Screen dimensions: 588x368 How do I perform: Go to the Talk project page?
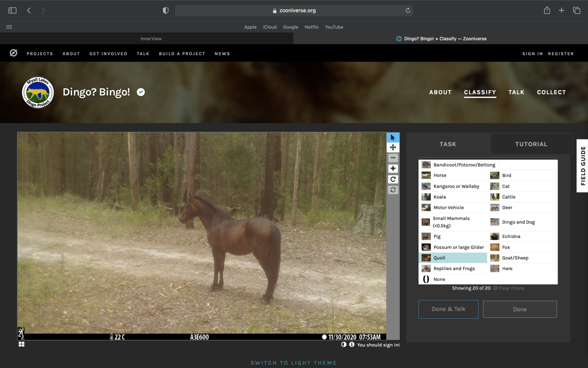516,92
